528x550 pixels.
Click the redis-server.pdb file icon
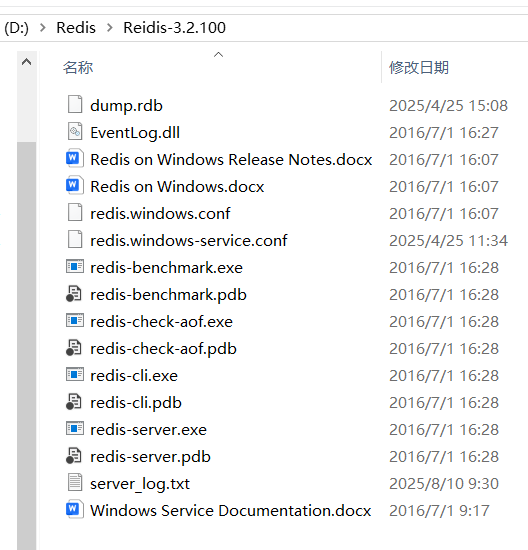(x=74, y=456)
